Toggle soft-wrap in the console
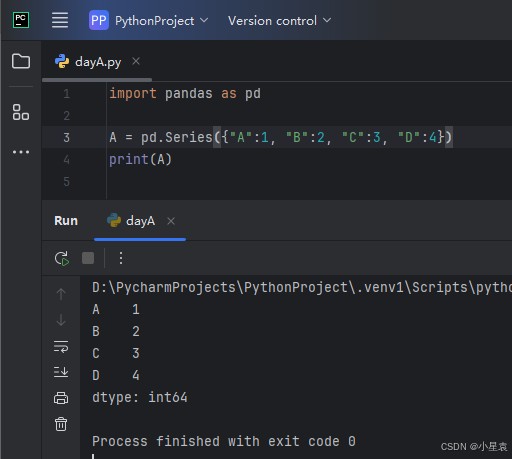 coord(61,347)
